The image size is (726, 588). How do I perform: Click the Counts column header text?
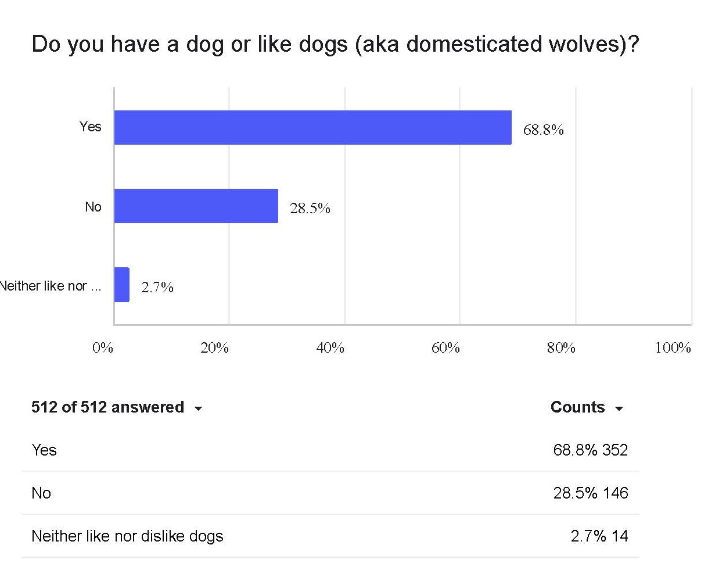(x=577, y=407)
